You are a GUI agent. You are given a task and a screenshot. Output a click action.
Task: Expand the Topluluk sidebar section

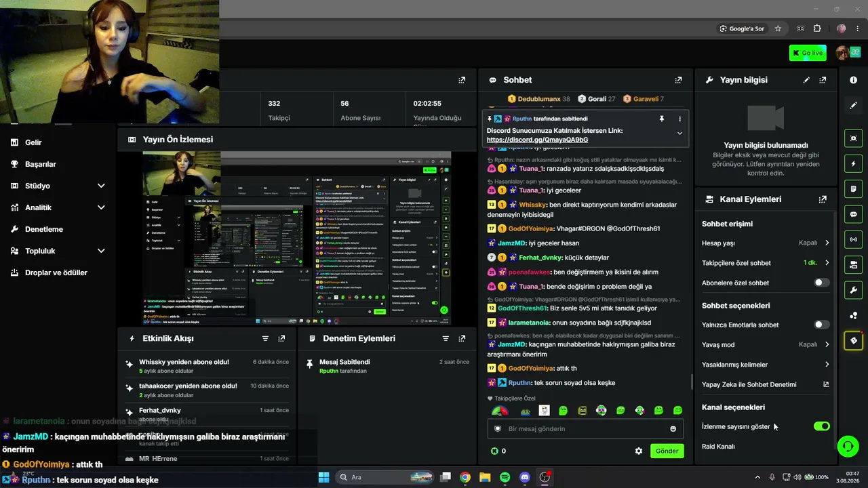pos(101,251)
